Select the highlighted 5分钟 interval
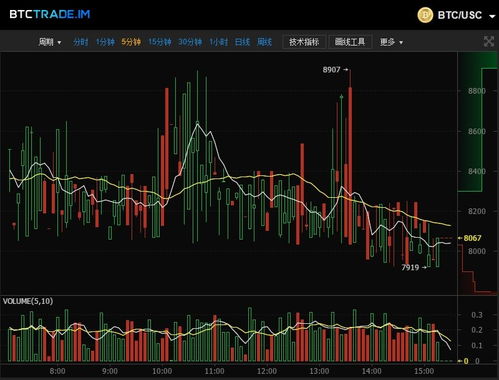The width and height of the screenshot is (499, 380). pos(131,42)
